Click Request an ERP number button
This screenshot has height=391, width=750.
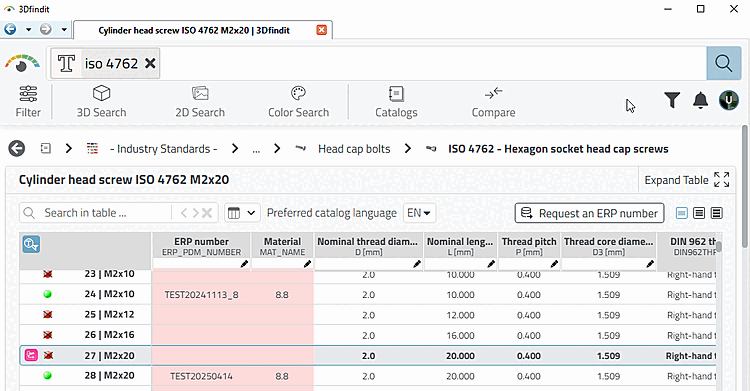[589, 213]
